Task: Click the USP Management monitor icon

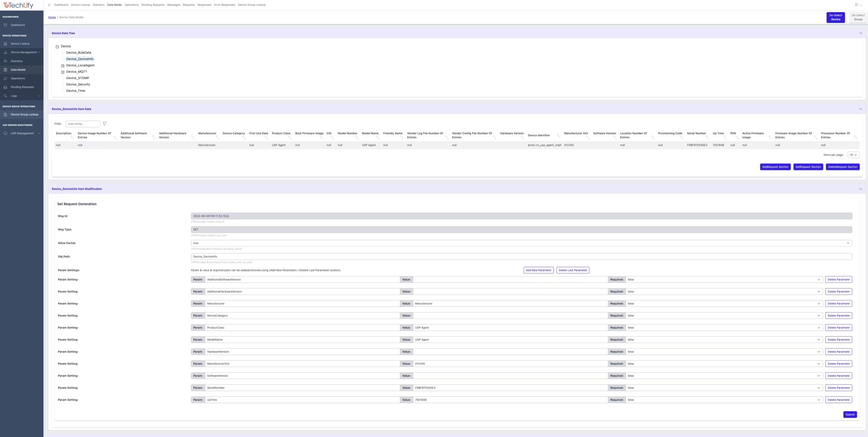Action: tap(5, 133)
